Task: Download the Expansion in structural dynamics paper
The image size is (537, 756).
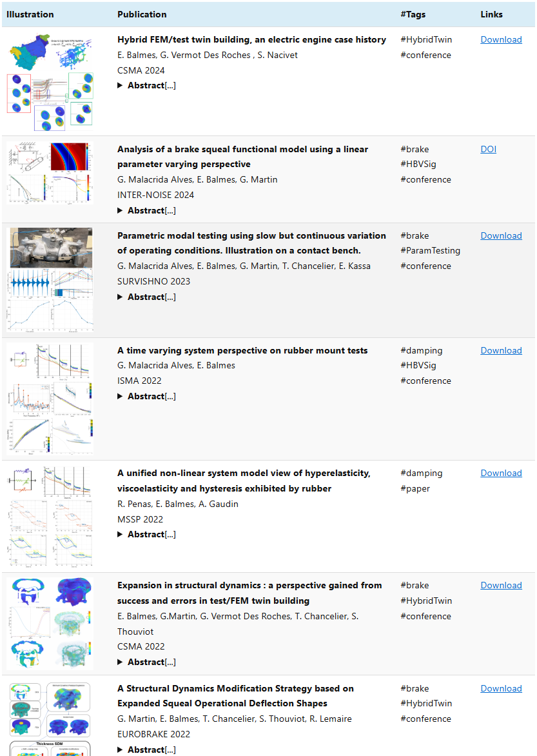Action: [501, 584]
